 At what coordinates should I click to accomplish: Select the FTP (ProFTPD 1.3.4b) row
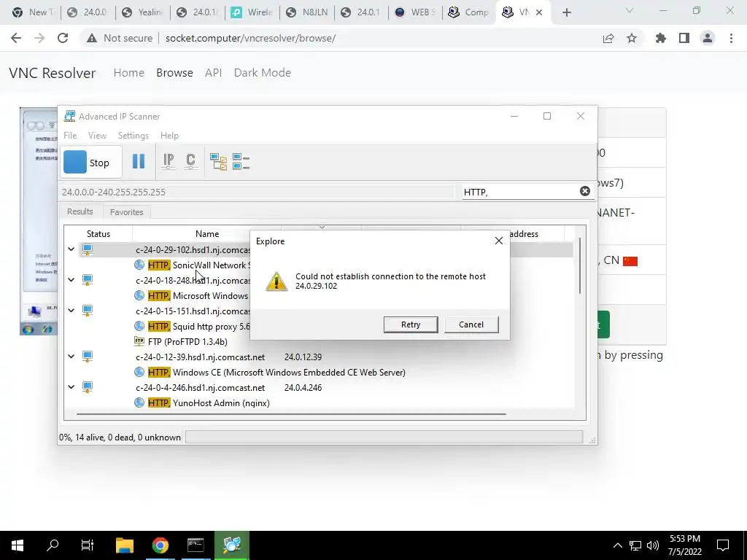pos(187,341)
